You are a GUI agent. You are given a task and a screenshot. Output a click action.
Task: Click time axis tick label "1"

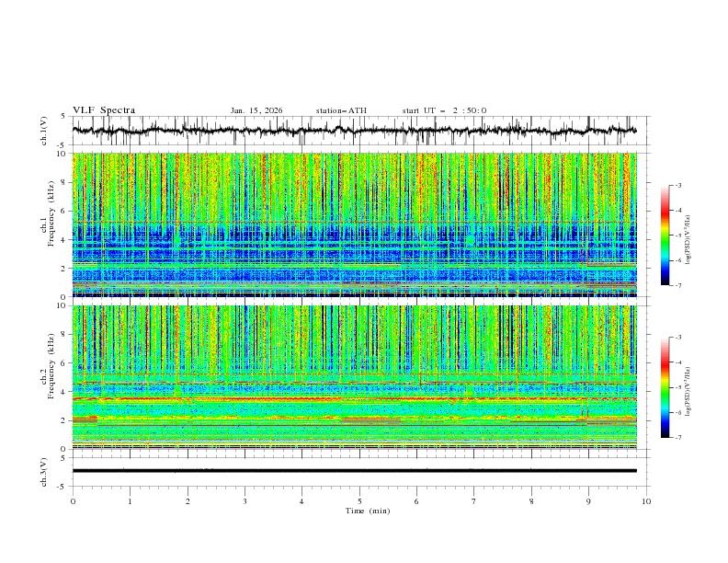130,501
